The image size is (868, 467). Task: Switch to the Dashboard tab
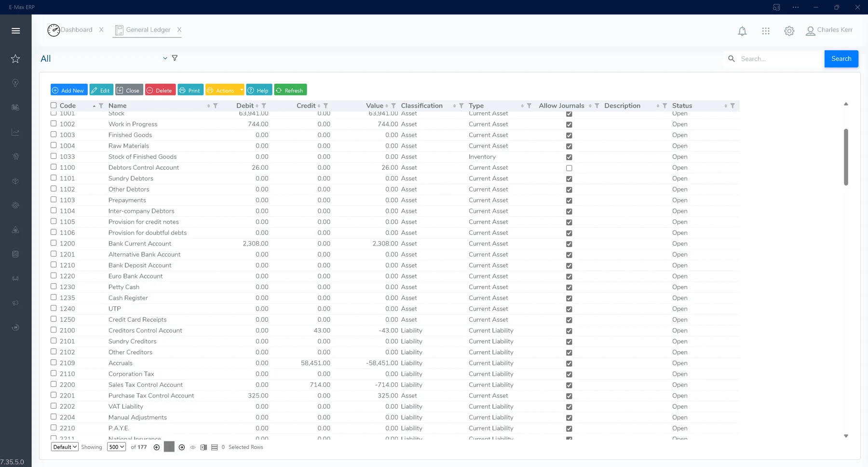point(70,30)
